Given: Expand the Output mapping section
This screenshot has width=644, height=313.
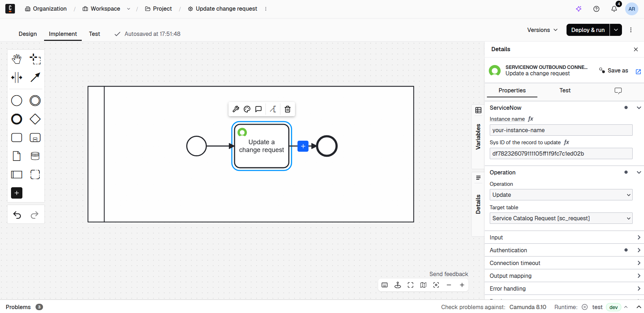Looking at the screenshot, I should click(x=564, y=276).
